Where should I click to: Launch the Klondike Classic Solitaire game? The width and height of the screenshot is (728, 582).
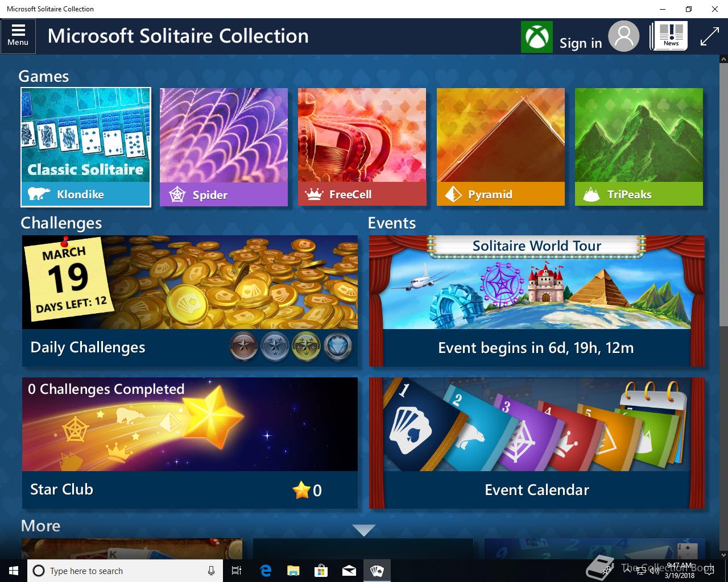click(x=86, y=147)
